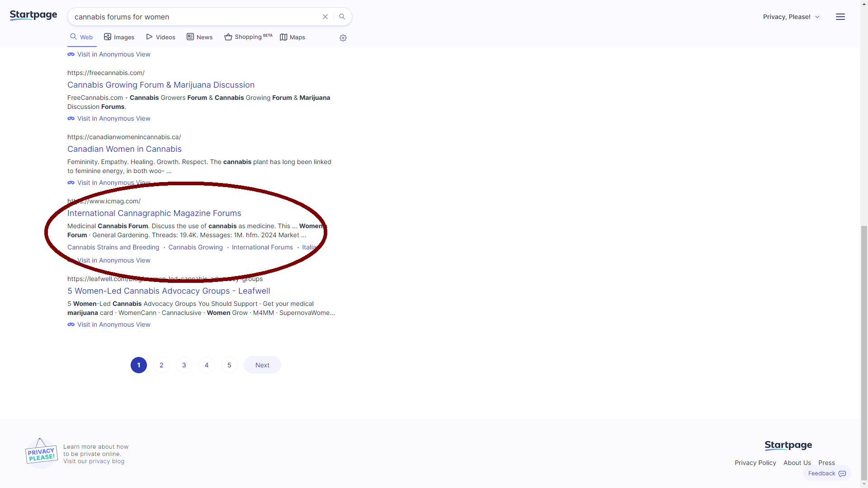The height and width of the screenshot is (488, 868).
Task: Switch to the Videos tab
Action: [x=161, y=37]
